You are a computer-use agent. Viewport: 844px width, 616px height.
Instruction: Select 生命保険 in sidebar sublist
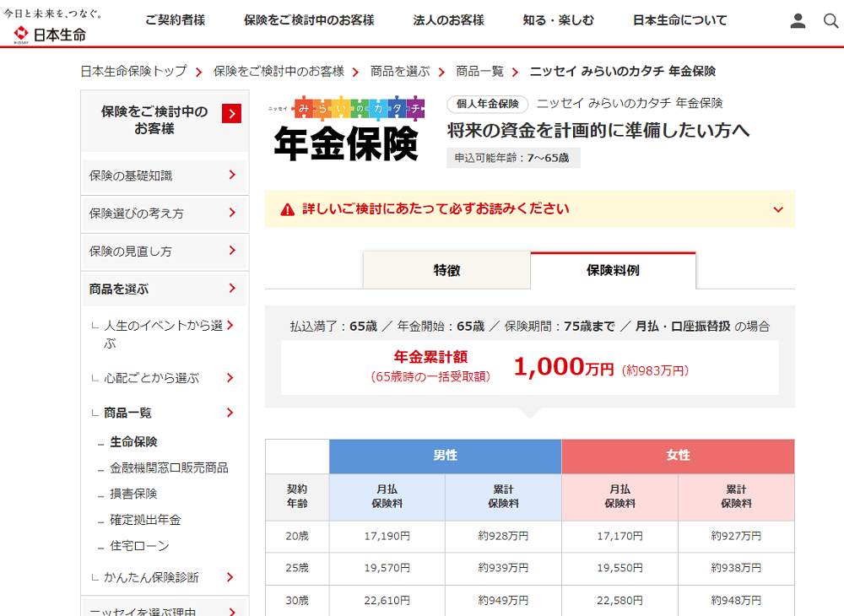(133, 441)
